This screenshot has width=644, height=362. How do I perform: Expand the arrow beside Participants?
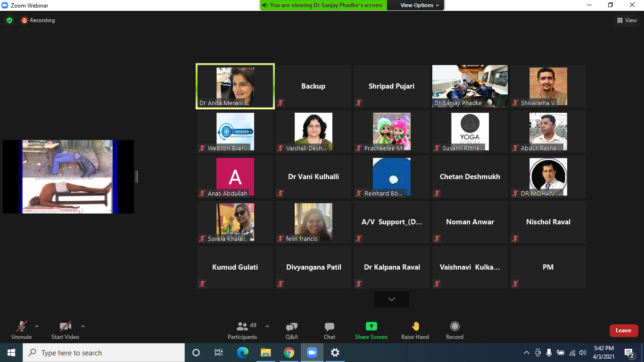267,326
